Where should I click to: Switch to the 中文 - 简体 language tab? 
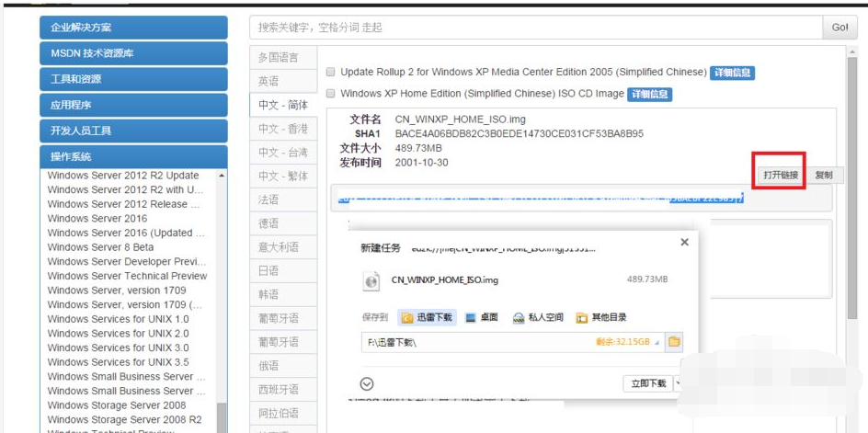coord(282,105)
